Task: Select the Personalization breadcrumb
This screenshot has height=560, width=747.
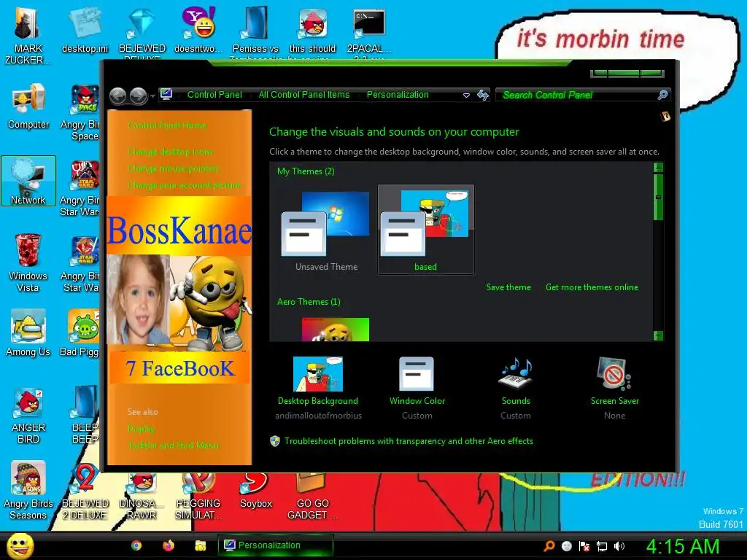Action: (398, 94)
